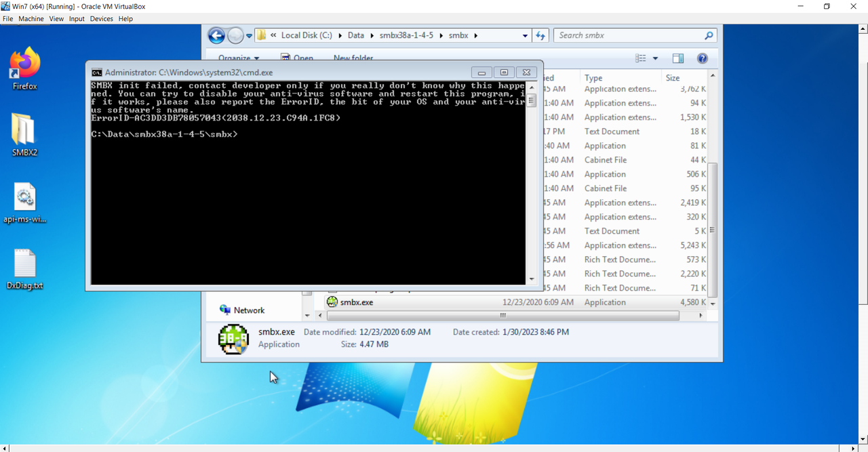Click the Explorer forward arrow button
Screen dimensions: 868x452
point(235,35)
